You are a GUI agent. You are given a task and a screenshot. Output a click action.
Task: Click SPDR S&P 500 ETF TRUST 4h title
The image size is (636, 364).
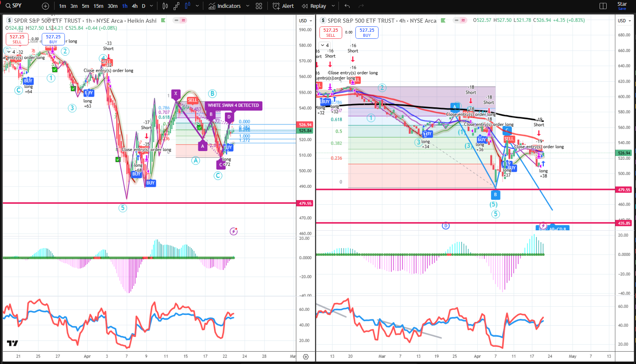coord(382,21)
